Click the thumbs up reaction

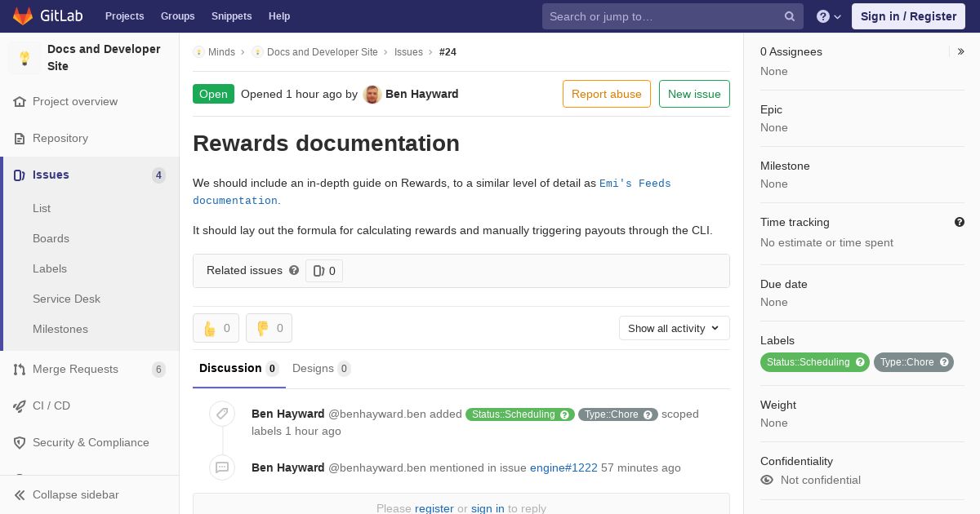point(216,328)
